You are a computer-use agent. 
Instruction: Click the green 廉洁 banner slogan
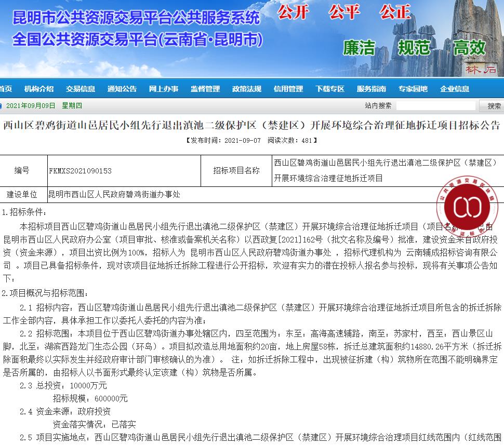click(359, 48)
